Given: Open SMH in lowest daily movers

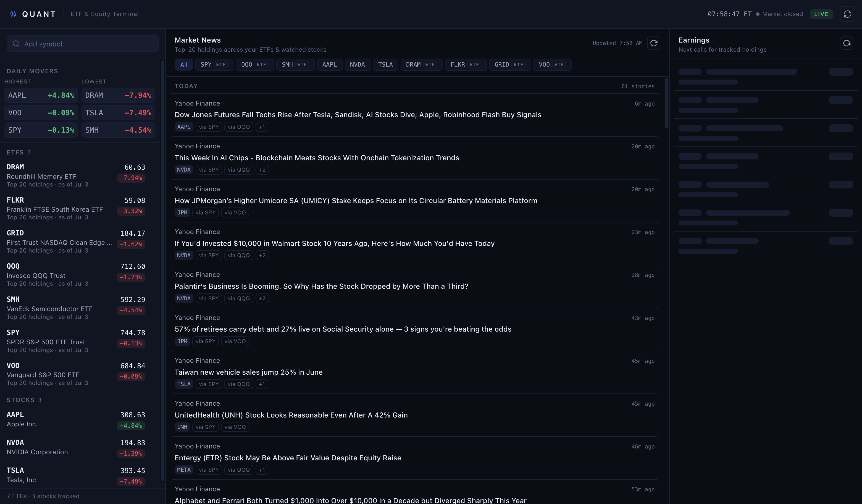Looking at the screenshot, I should [118, 130].
